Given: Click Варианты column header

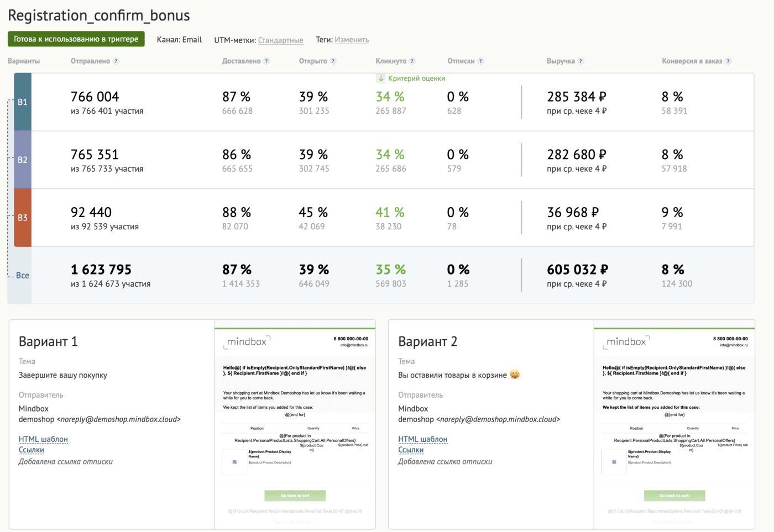Looking at the screenshot, I should (24, 61).
